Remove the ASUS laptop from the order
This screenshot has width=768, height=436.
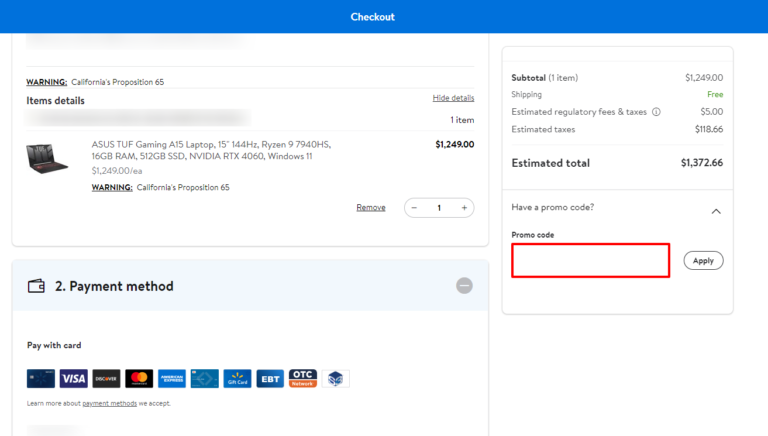(x=371, y=207)
